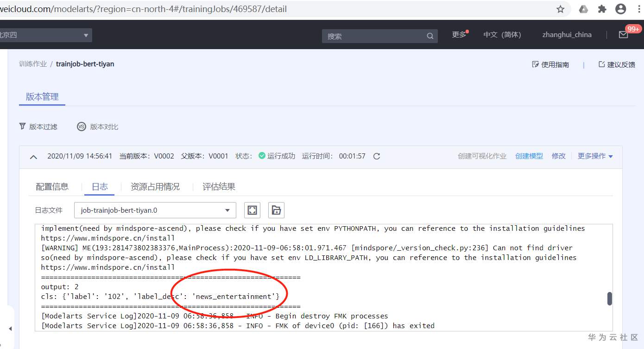Switch language via 中文（简体）
The height and width of the screenshot is (349, 644).
(x=502, y=35)
